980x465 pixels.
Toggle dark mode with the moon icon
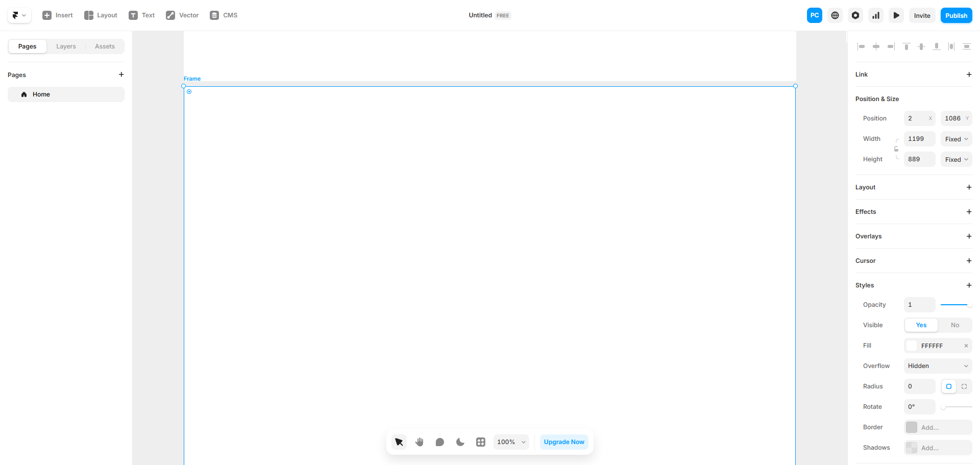(x=460, y=442)
